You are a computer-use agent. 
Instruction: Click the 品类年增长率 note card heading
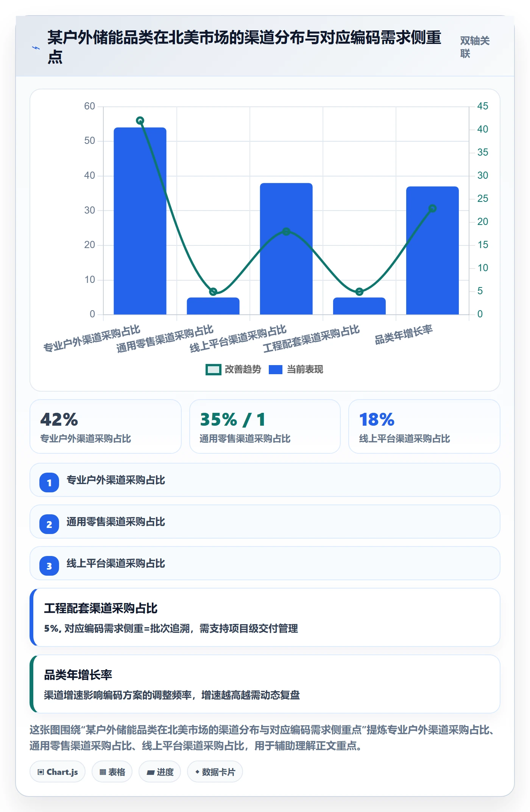coord(78,675)
